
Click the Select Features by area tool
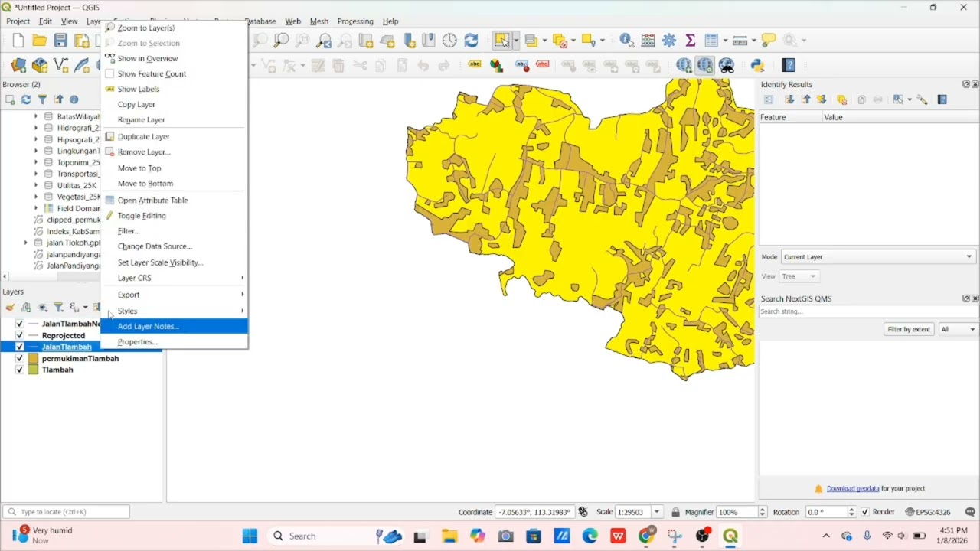coord(501,41)
